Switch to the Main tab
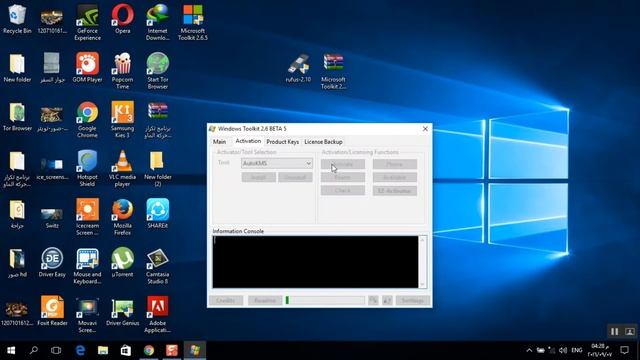 [x=219, y=142]
